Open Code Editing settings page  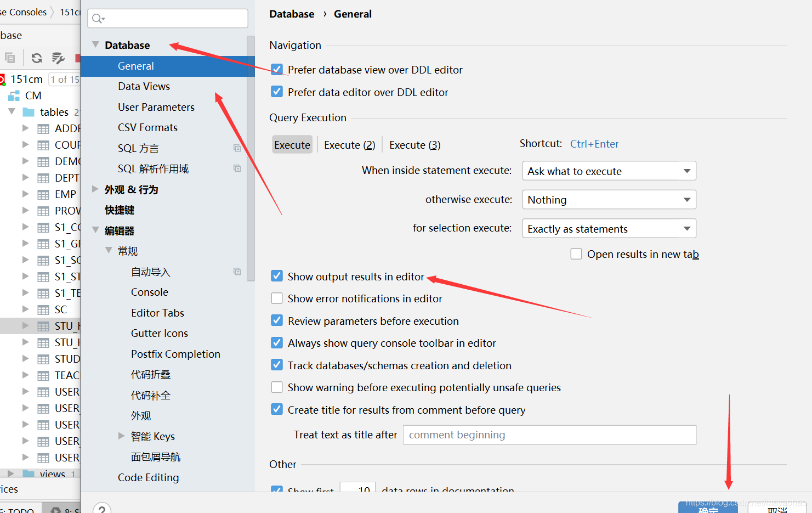[148, 477]
